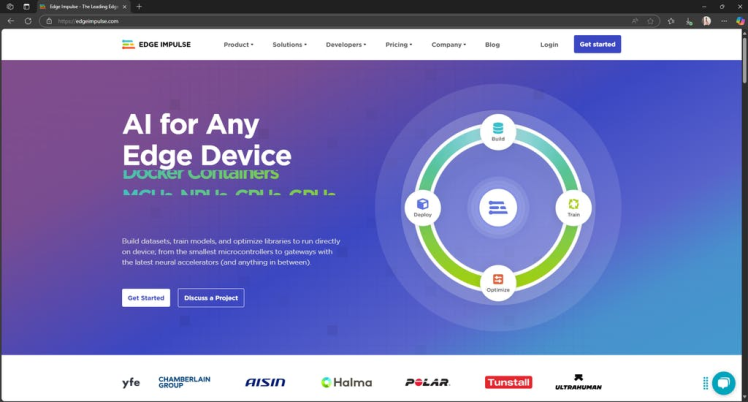Open the browser workspaces icon

pyautogui.click(x=10, y=7)
